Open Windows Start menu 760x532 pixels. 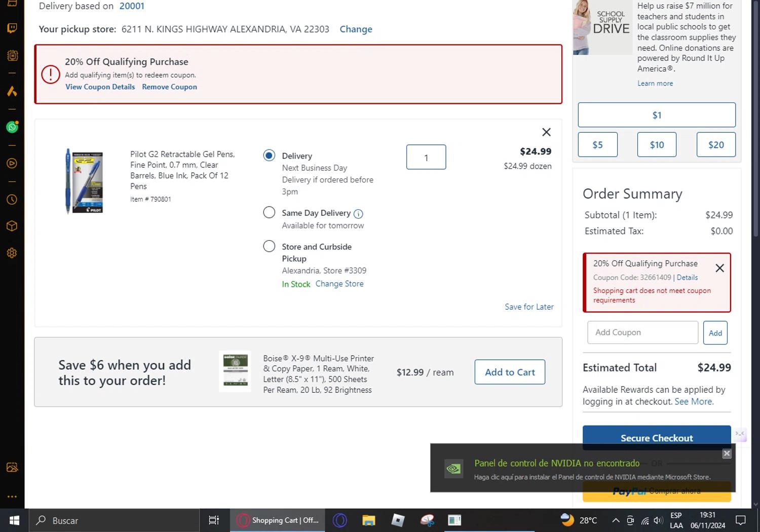pos(14,520)
